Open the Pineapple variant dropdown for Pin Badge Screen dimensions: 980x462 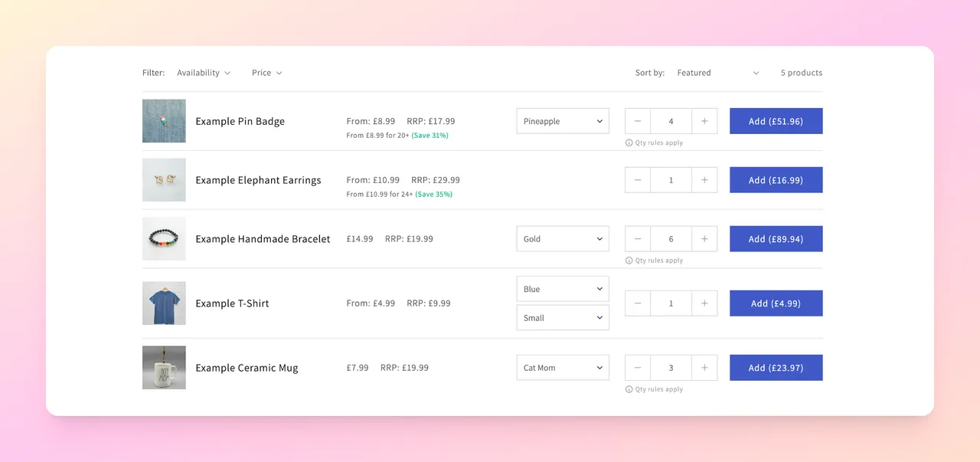coord(563,121)
